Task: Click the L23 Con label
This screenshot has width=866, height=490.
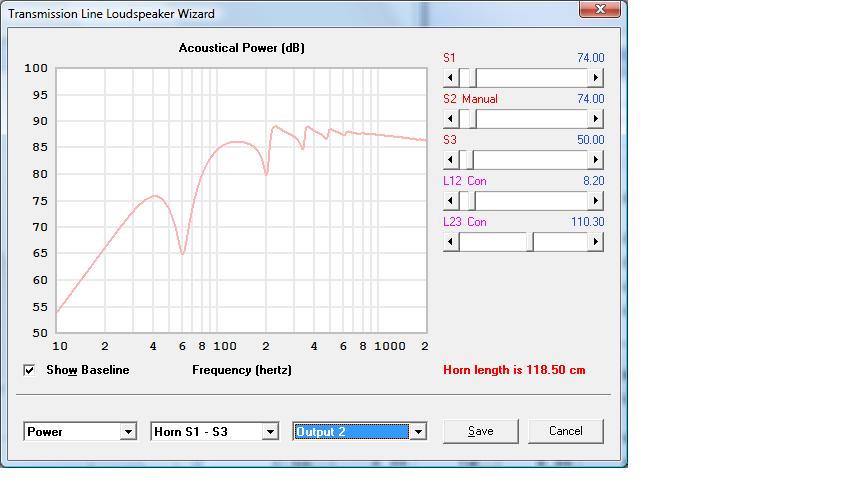Action: (x=464, y=222)
